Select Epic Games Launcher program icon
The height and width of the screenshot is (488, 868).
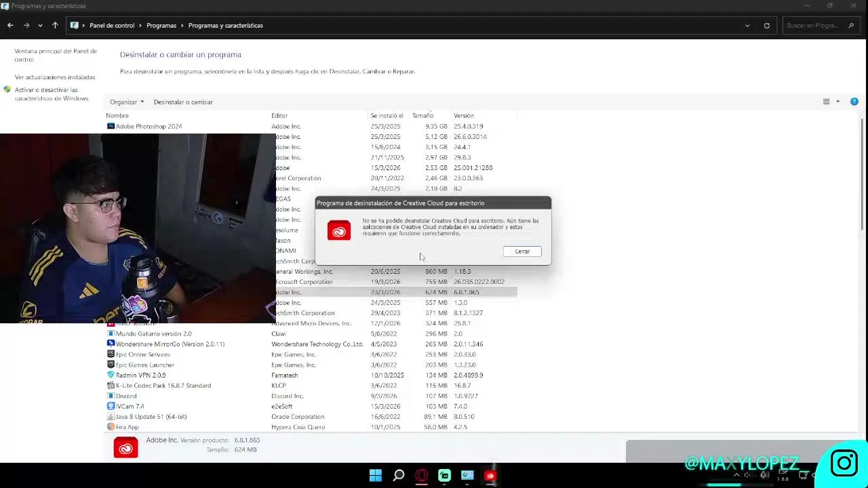click(111, 365)
